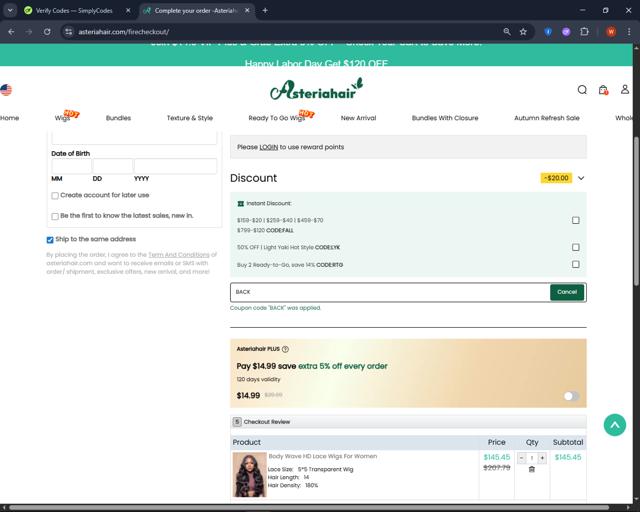Open the browser extensions puzzle icon
Screen dimensions: 640x512
(584, 31)
